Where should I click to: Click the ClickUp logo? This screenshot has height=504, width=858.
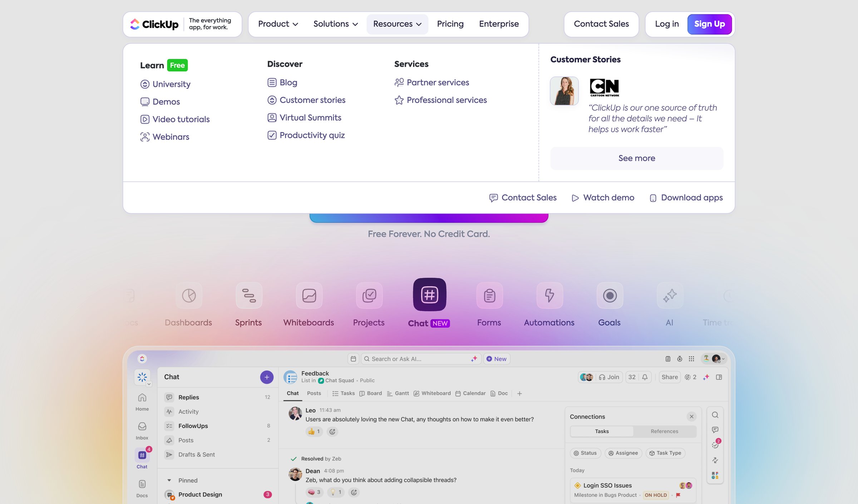[x=154, y=24]
